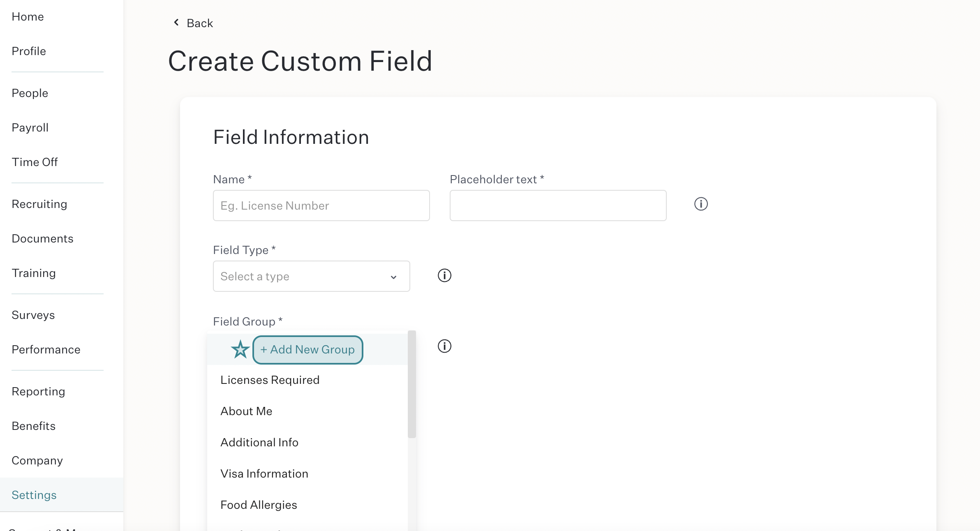The image size is (980, 531).
Task: Click the info icon next to Field Group
Action: 444,346
